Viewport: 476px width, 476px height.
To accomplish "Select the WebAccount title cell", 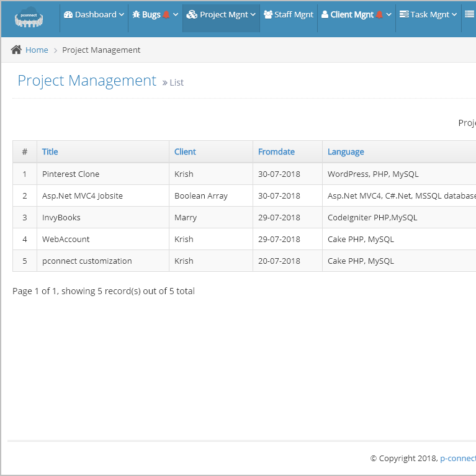I will [x=103, y=239].
